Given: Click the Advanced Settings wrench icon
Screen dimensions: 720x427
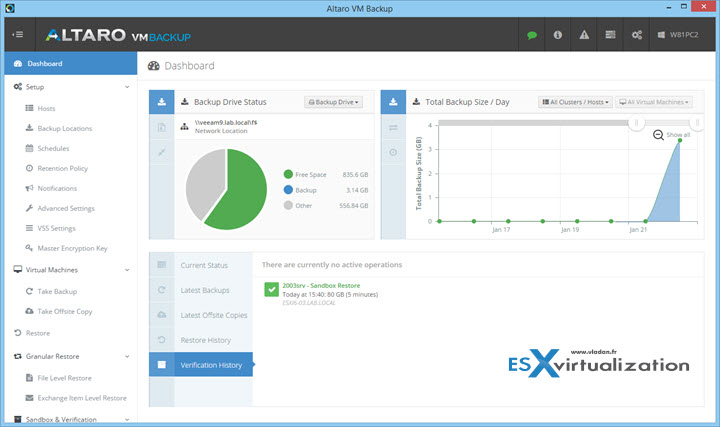Looking at the screenshot, I should coord(29,208).
